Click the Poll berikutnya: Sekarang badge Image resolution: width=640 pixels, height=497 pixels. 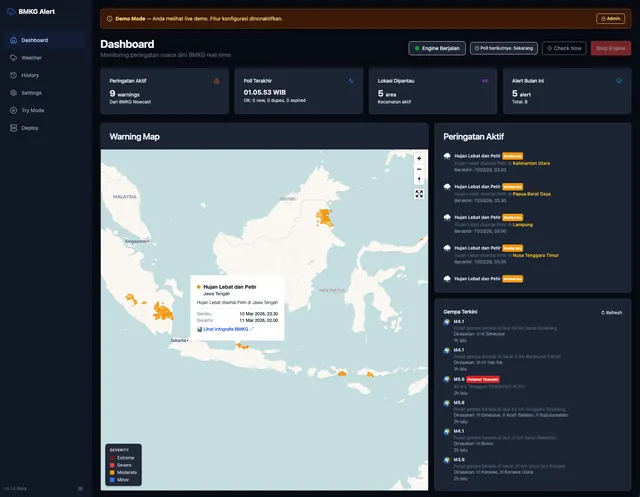(504, 48)
